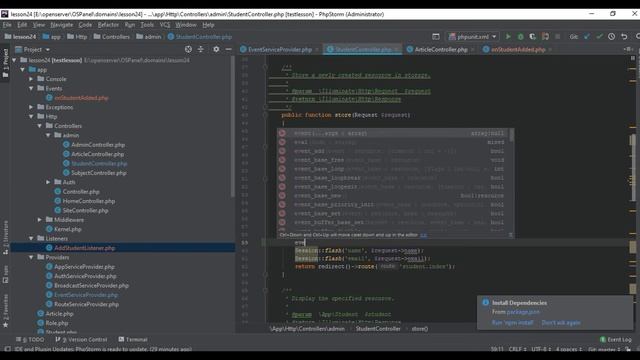Image resolution: width=640 pixels, height=360 pixels.
Task: Click the window layout icon left of phpunit.xml
Action: coord(436,37)
